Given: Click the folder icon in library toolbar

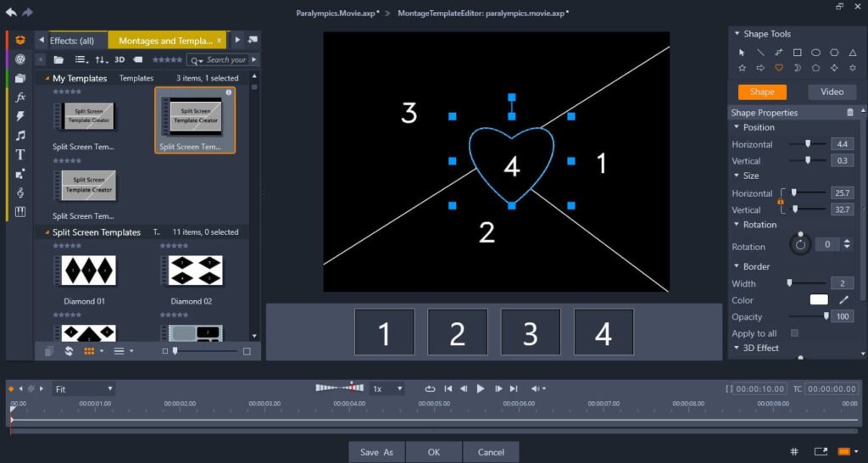Looking at the screenshot, I should 58,60.
